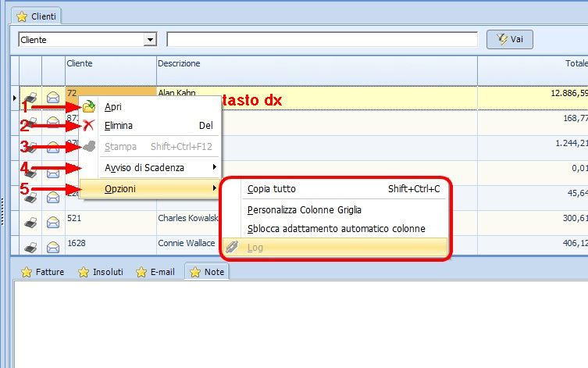Screen dimensions: 588x368
Task: Click the total value 406,12
Action: (x=576, y=243)
